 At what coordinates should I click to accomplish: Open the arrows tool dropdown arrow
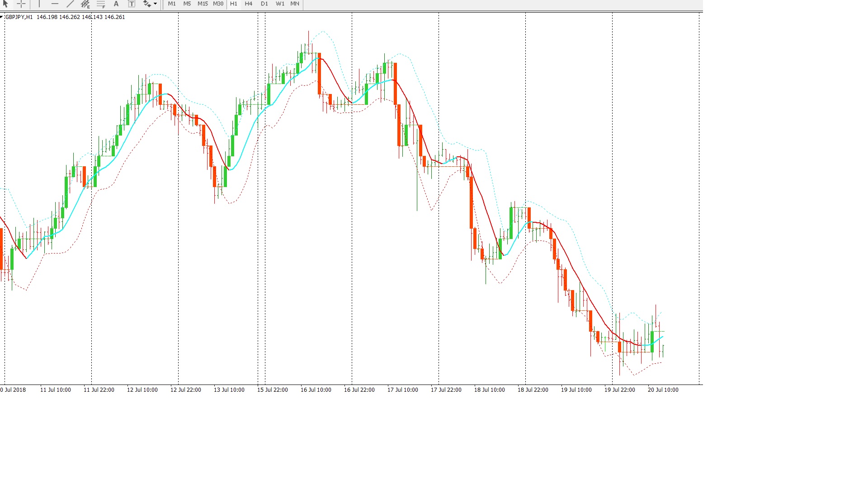[x=155, y=4]
